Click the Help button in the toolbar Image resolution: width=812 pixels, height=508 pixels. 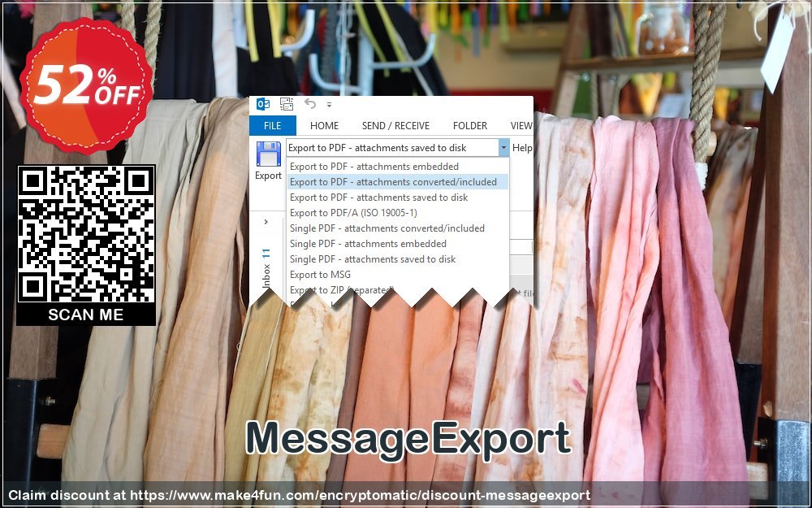[x=522, y=148]
